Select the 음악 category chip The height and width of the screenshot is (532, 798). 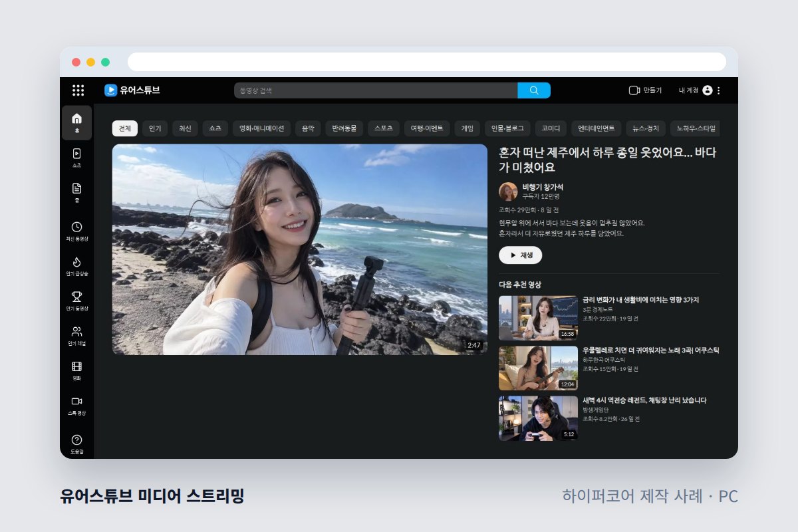[x=308, y=128]
